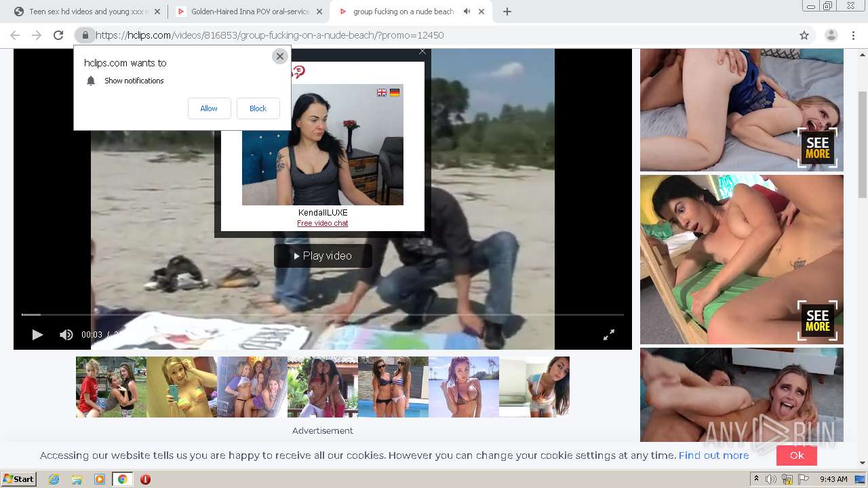868x488 pixels.
Task: Click the 'Play video' overlay button
Action: 323,256
